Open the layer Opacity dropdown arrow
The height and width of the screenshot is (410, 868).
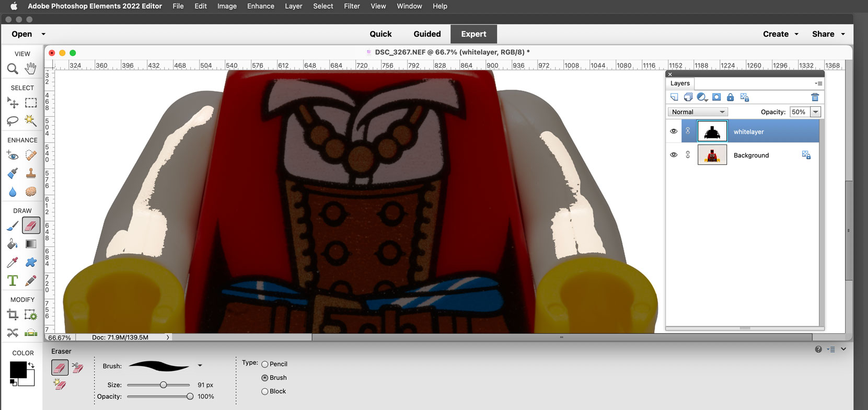click(x=816, y=112)
